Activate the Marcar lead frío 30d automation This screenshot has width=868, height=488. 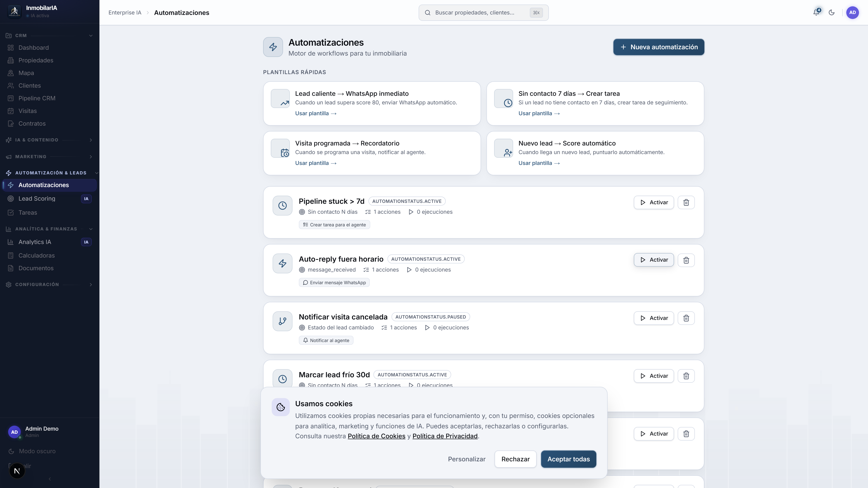pyautogui.click(x=654, y=376)
